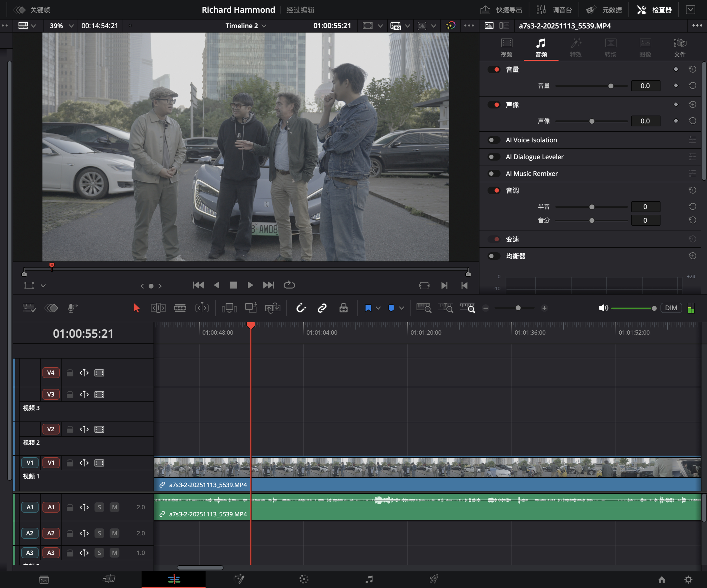Mute audio track A1
The height and width of the screenshot is (588, 707).
click(x=114, y=507)
